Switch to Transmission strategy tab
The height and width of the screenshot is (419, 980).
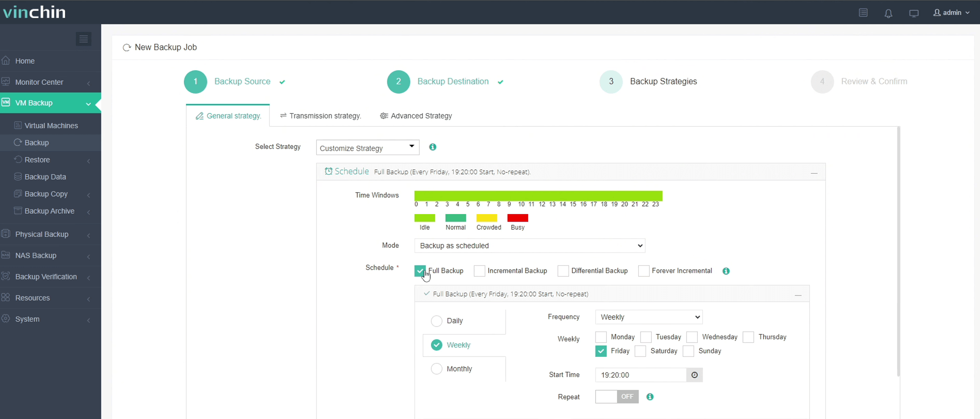[x=320, y=116]
